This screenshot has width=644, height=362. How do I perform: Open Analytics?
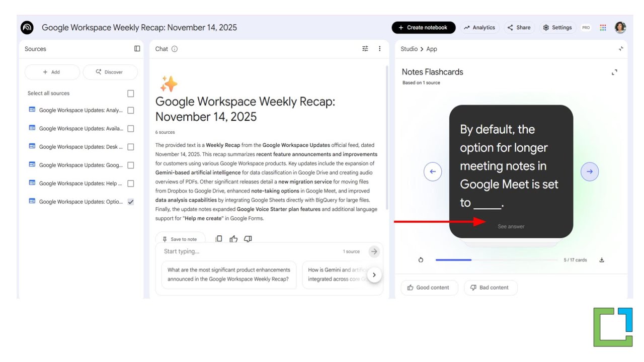(479, 28)
